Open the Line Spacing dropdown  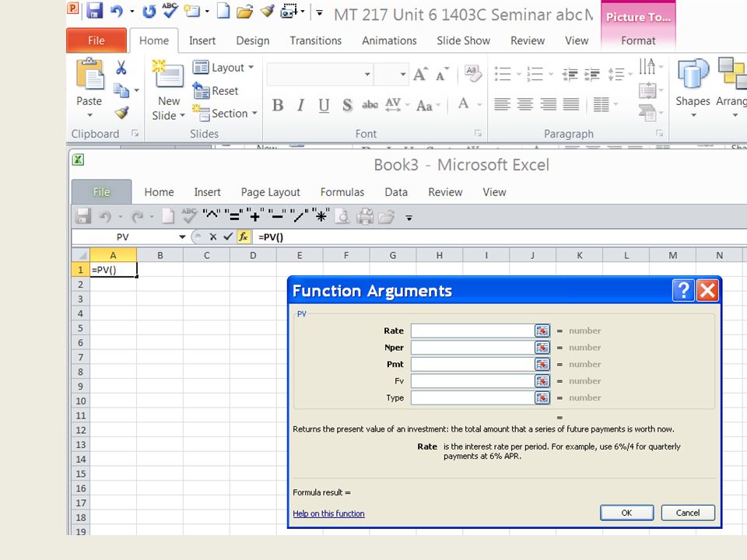click(620, 75)
